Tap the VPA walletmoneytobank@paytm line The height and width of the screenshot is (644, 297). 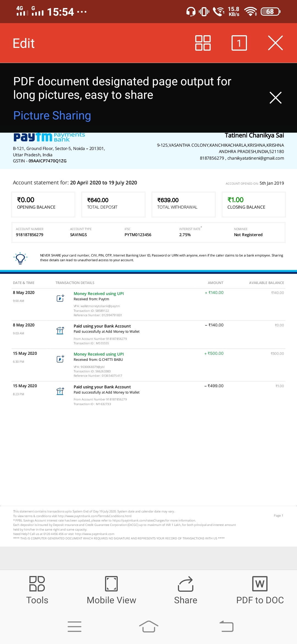click(97, 306)
